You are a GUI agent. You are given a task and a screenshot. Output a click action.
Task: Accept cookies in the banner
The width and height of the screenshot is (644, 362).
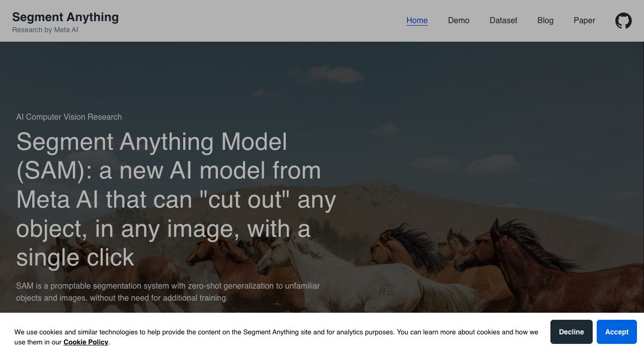coord(616,332)
